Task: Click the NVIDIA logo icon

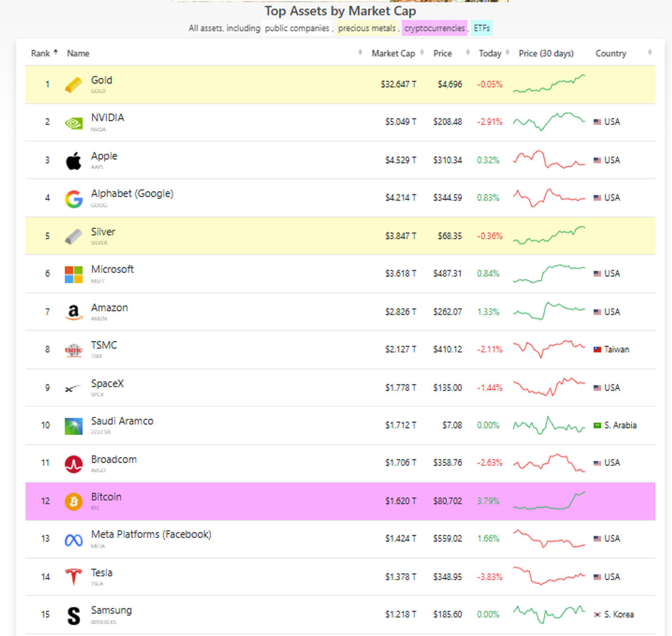Action: (x=73, y=123)
